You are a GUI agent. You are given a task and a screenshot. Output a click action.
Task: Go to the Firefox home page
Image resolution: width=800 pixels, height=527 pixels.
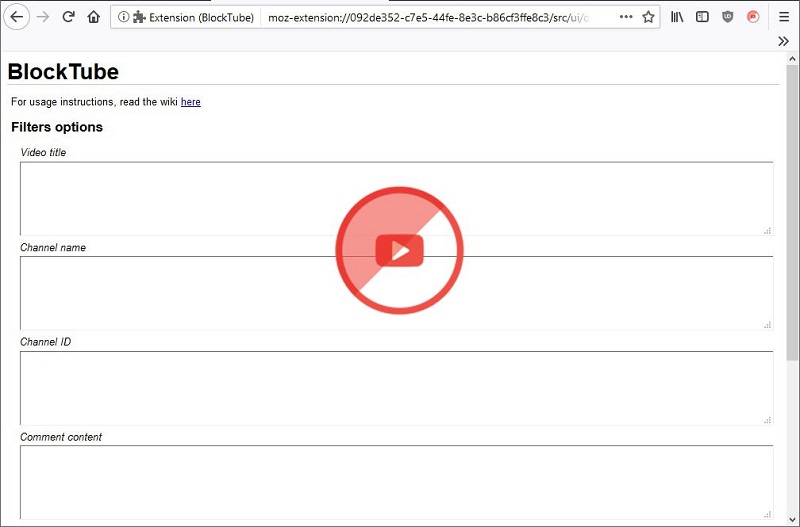click(x=94, y=17)
